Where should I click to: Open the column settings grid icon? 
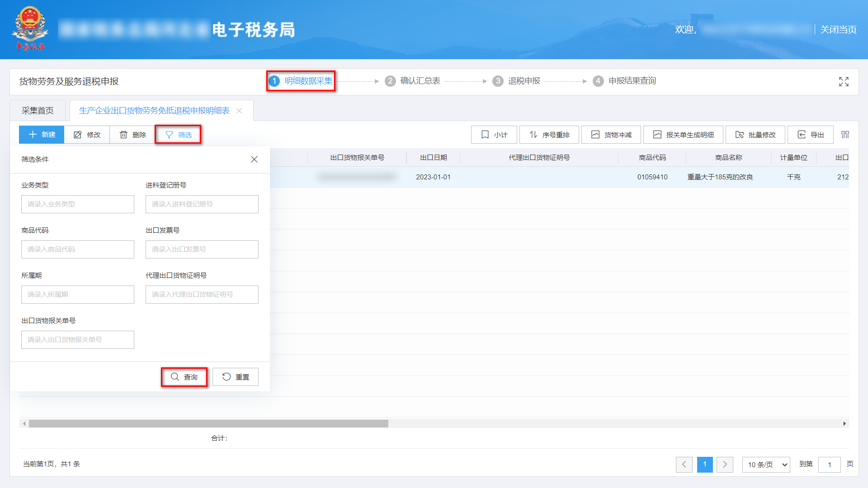click(845, 134)
